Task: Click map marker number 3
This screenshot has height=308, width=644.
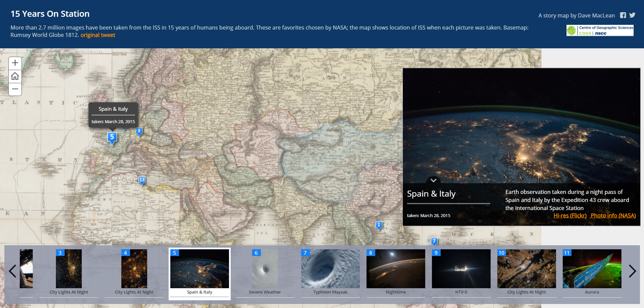Action: [x=139, y=131]
